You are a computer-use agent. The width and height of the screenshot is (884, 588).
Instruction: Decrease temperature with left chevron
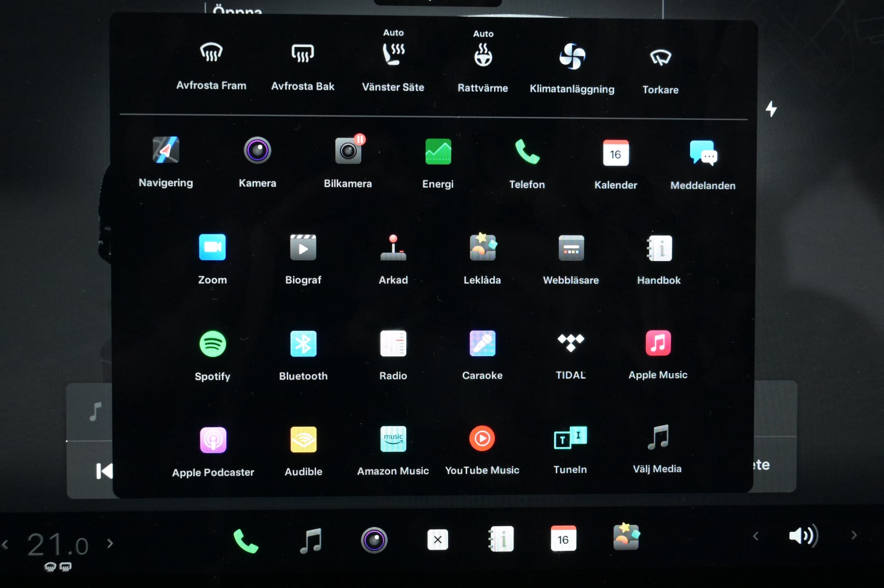[5, 544]
